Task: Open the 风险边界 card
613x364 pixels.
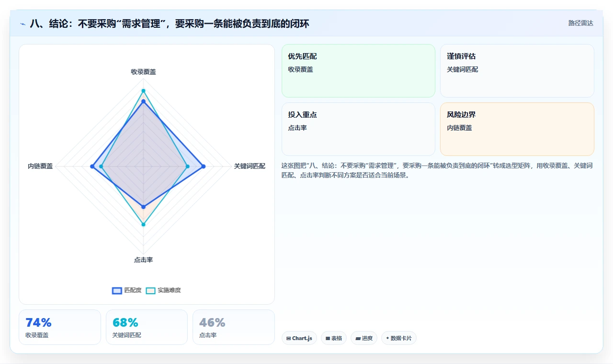Action: point(517,129)
